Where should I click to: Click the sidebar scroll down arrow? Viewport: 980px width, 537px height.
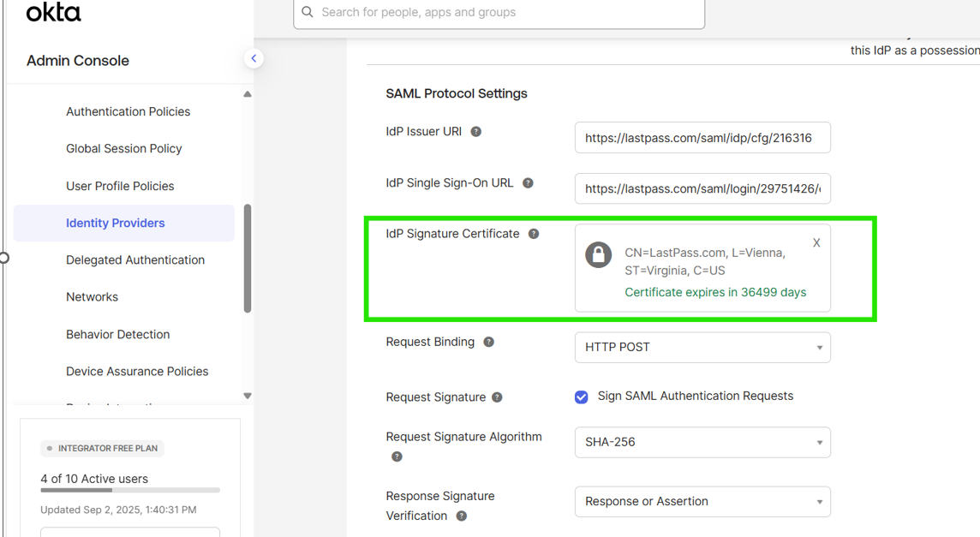tap(248, 396)
